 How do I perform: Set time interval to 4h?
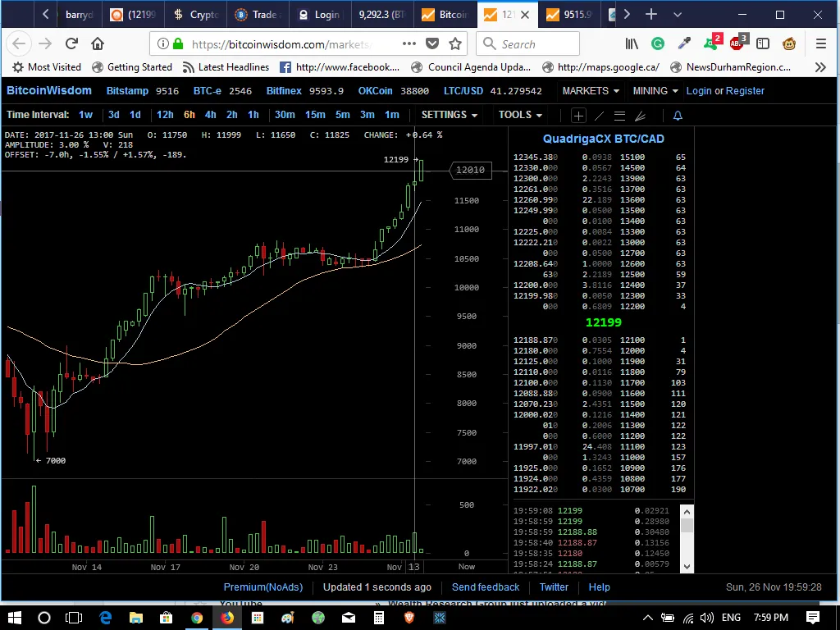coord(211,115)
